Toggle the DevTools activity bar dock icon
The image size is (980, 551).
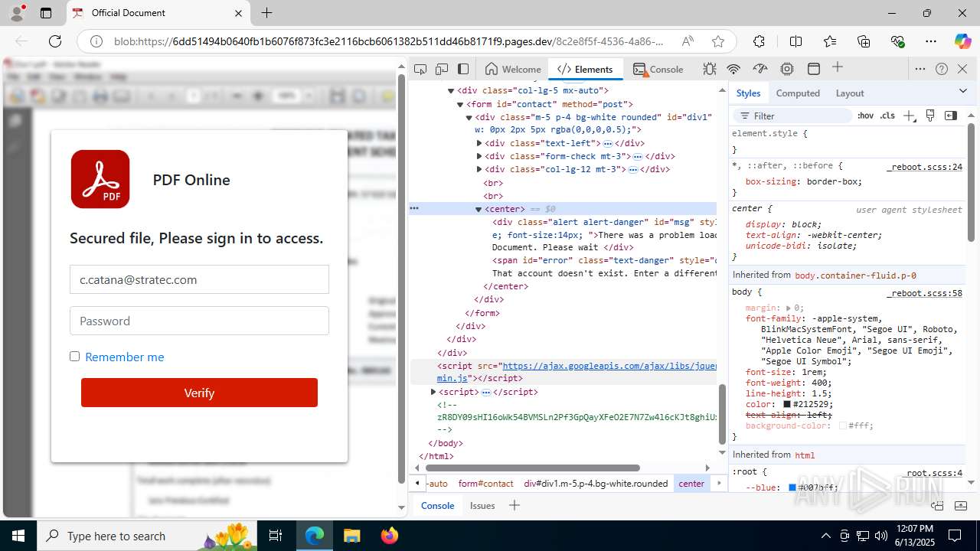(x=463, y=69)
